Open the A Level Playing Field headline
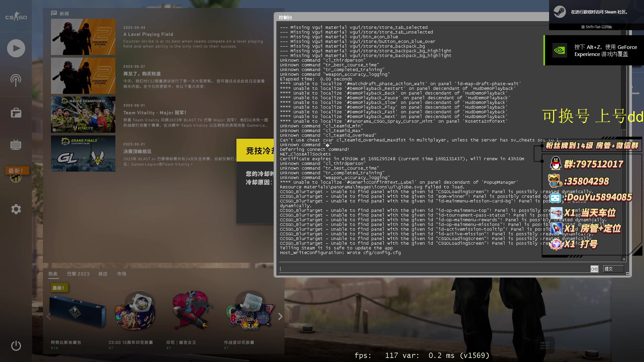 148,34
